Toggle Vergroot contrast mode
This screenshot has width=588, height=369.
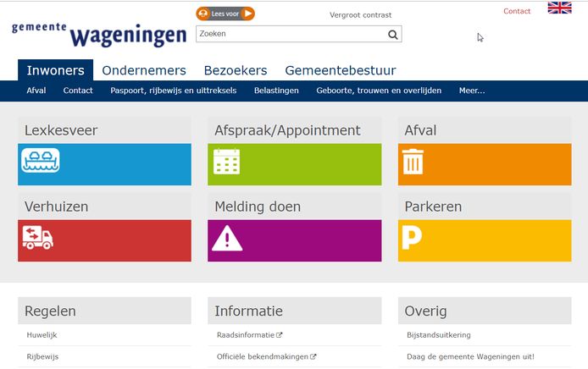pos(360,14)
